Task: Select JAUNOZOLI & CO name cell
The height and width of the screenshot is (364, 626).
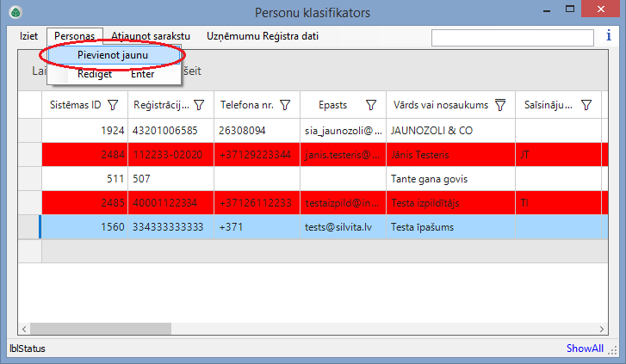Action: [x=450, y=131]
